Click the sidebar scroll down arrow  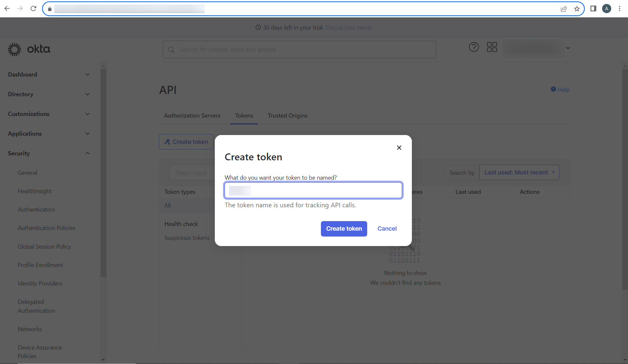tap(103, 360)
